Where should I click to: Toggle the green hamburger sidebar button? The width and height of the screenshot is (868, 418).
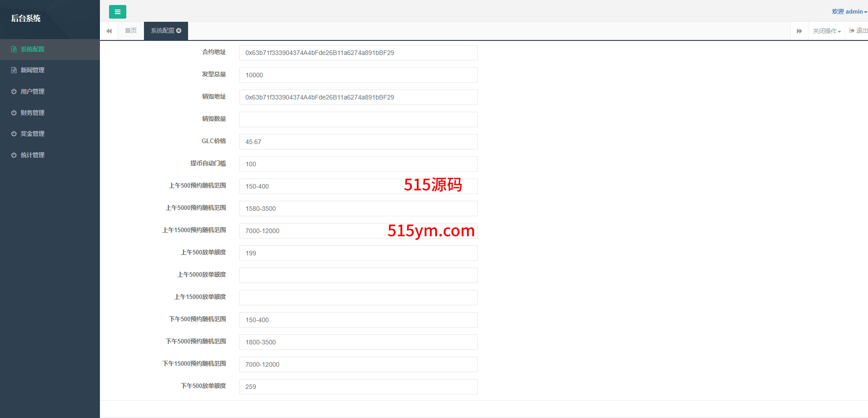(117, 12)
